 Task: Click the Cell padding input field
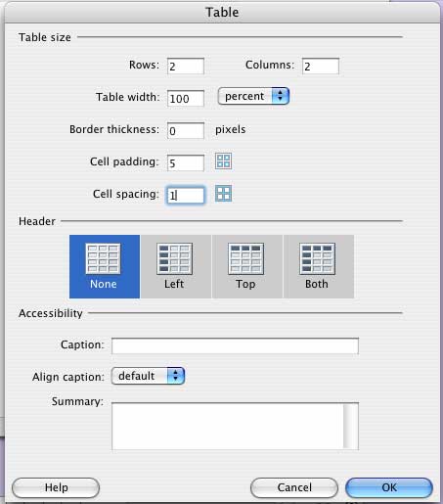point(186,162)
